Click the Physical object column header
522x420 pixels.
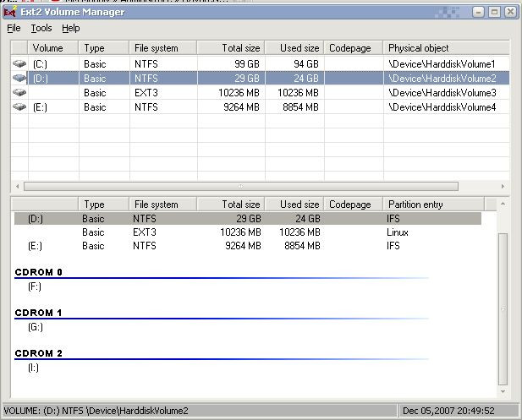point(447,48)
